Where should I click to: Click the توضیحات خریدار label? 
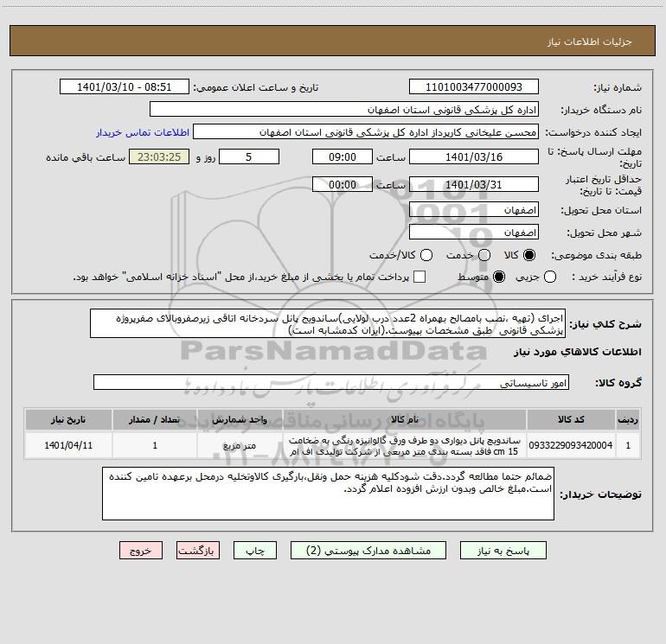600,494
